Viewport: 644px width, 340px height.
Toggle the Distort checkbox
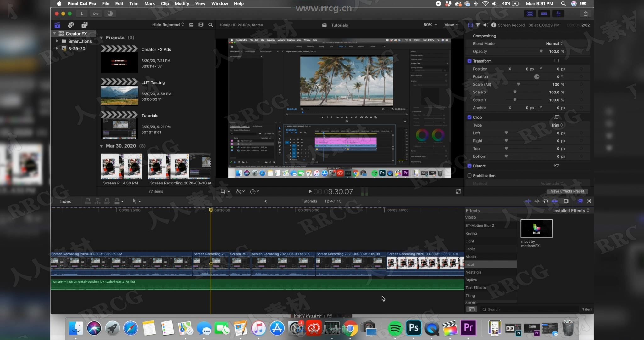pos(469,166)
